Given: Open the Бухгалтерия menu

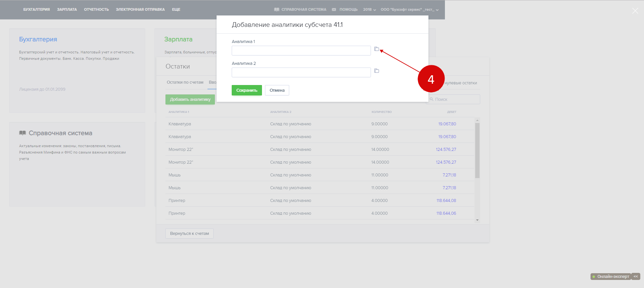Looking at the screenshot, I should point(36,9).
